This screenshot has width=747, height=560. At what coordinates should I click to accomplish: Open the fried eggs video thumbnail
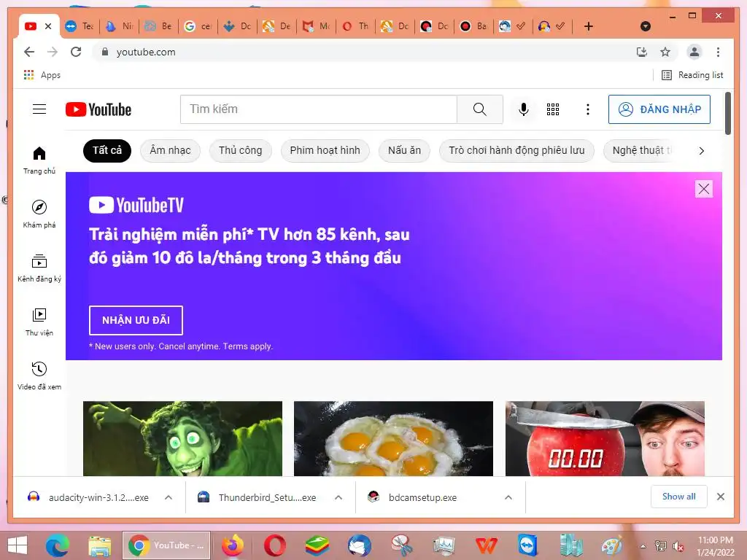click(x=393, y=438)
